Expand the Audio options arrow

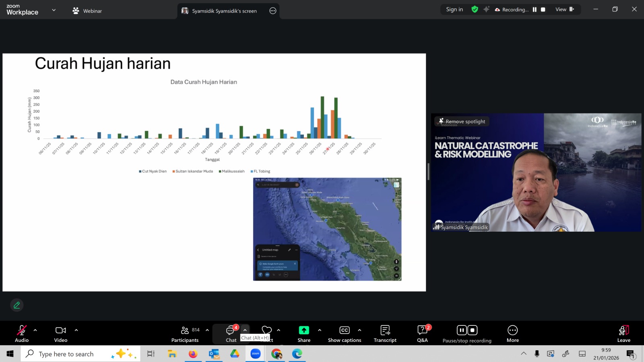[x=35, y=330]
